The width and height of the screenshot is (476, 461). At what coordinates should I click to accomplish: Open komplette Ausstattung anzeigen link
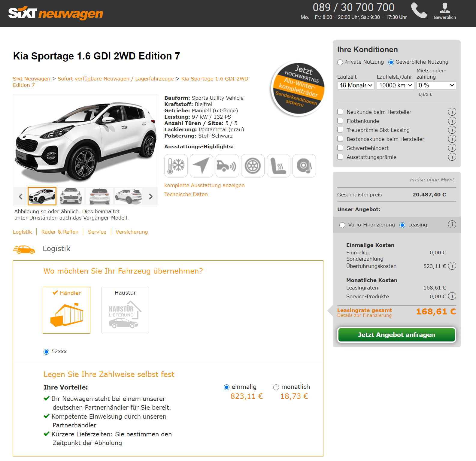click(x=205, y=185)
